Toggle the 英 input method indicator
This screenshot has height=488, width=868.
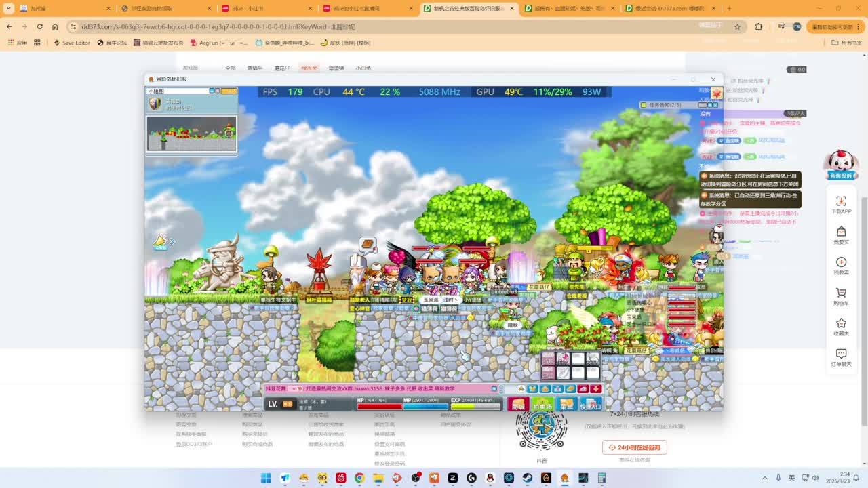[791, 478]
